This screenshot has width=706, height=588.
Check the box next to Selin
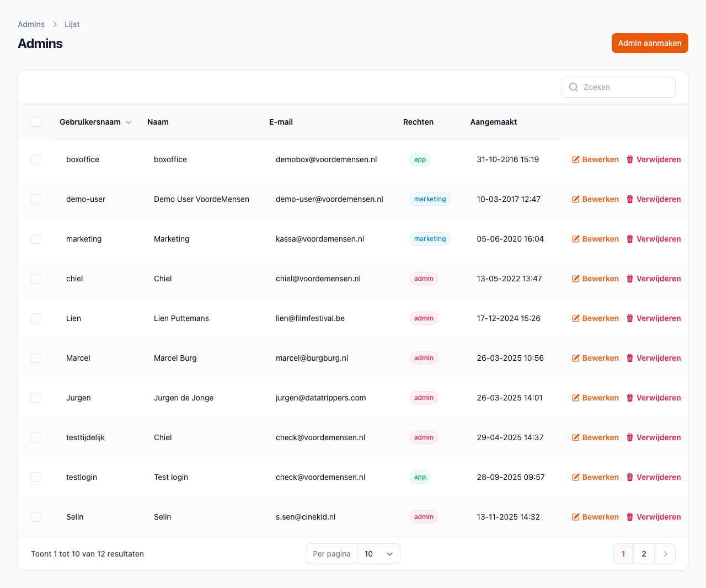[x=35, y=517]
